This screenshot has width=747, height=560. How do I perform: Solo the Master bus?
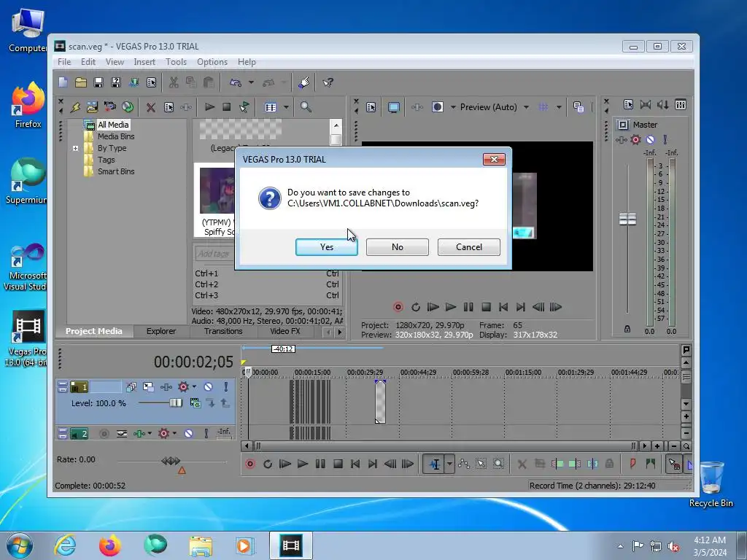(665, 139)
